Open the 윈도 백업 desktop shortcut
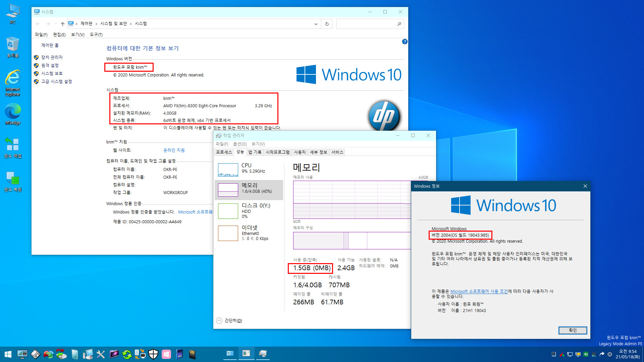The image size is (644, 362). click(13, 147)
